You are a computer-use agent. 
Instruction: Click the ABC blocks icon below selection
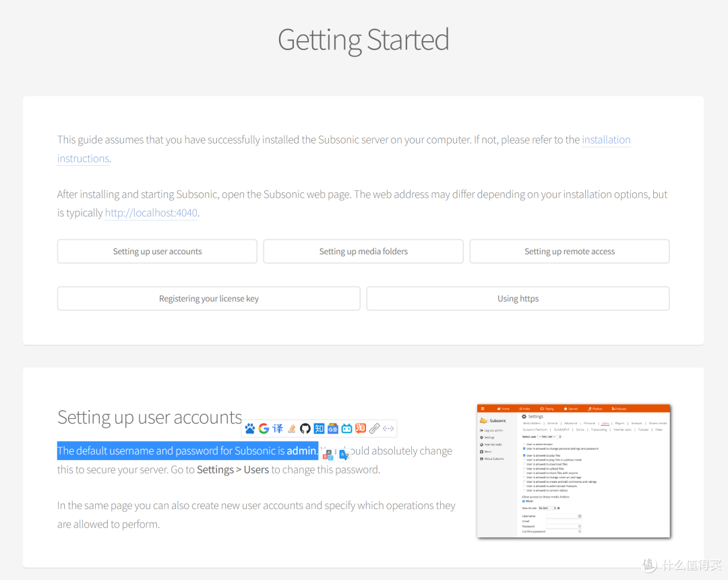[328, 455]
